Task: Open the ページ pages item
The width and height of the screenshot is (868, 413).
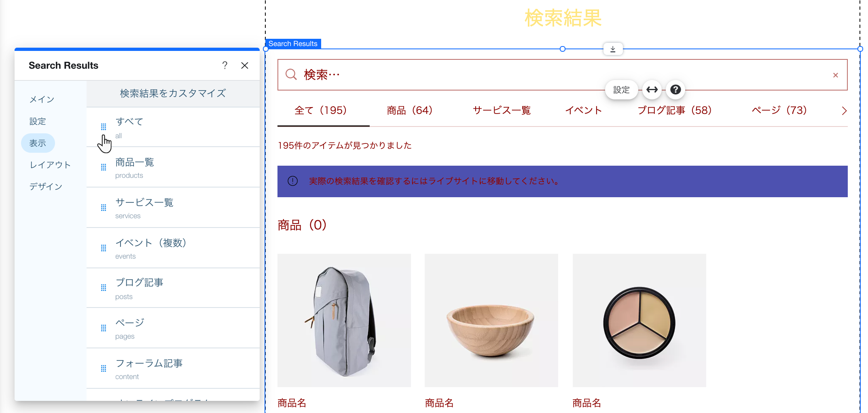Action: 173,328
